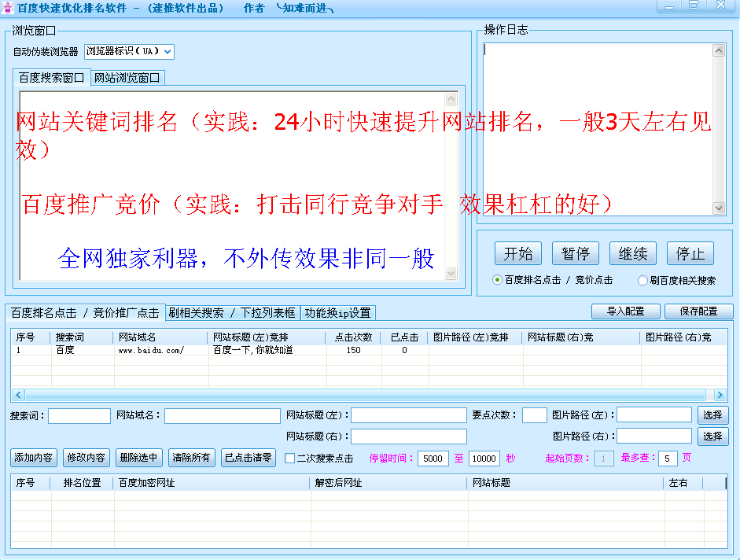Select 百度排名点击 / 竞价点击 radio option
The height and width of the screenshot is (560, 740).
click(x=497, y=280)
